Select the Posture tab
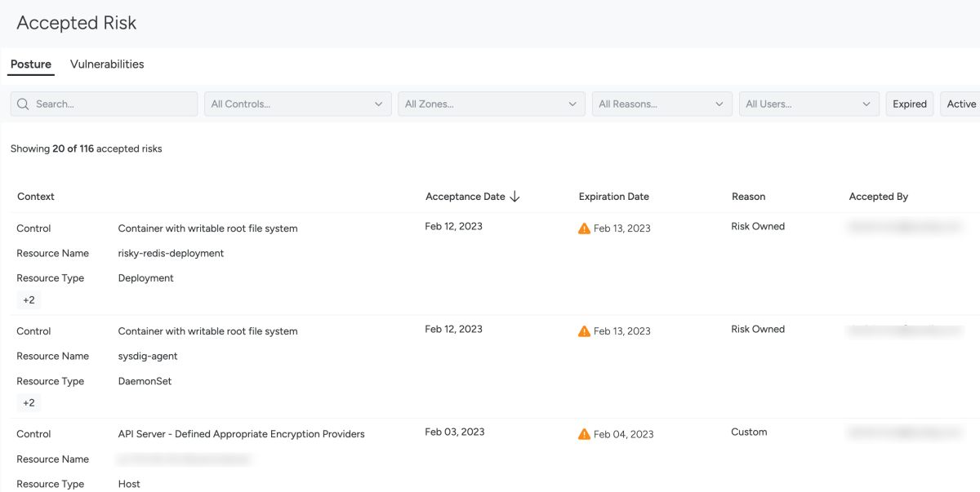Viewport: 980px width, 492px height. [x=31, y=64]
